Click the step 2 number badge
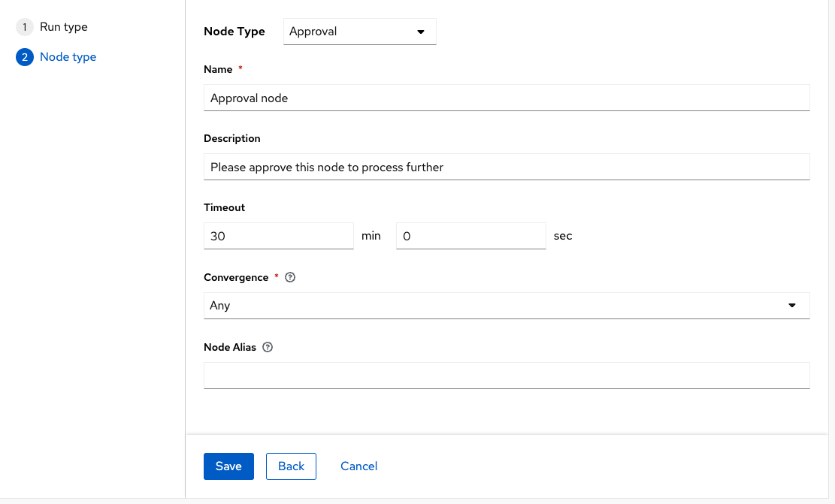Image resolution: width=835 pixels, height=504 pixels. click(x=24, y=56)
